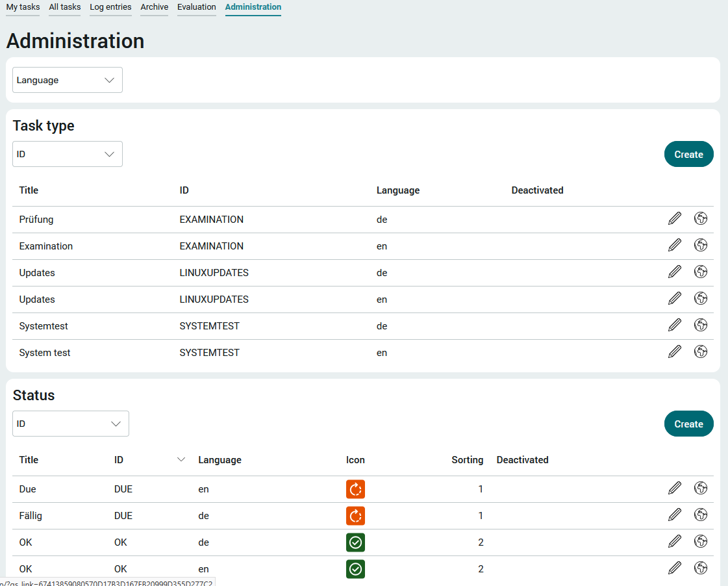728x586 pixels.
Task: Edit Updates LINUXUPDATES de row
Action: [x=675, y=272]
